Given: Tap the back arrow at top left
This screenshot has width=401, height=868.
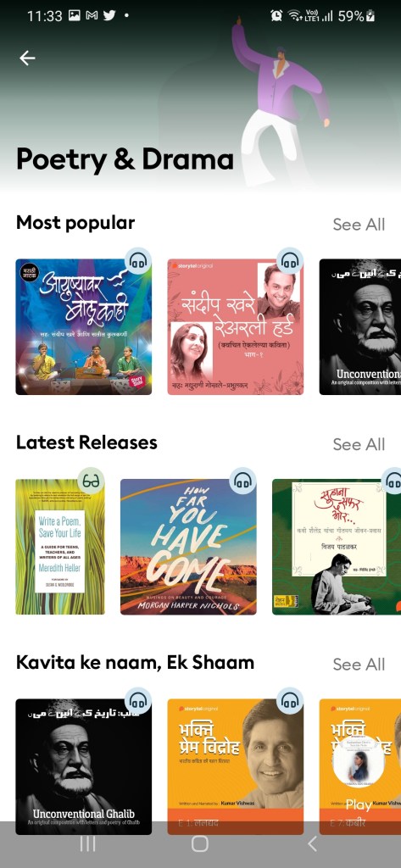Looking at the screenshot, I should tap(27, 58).
